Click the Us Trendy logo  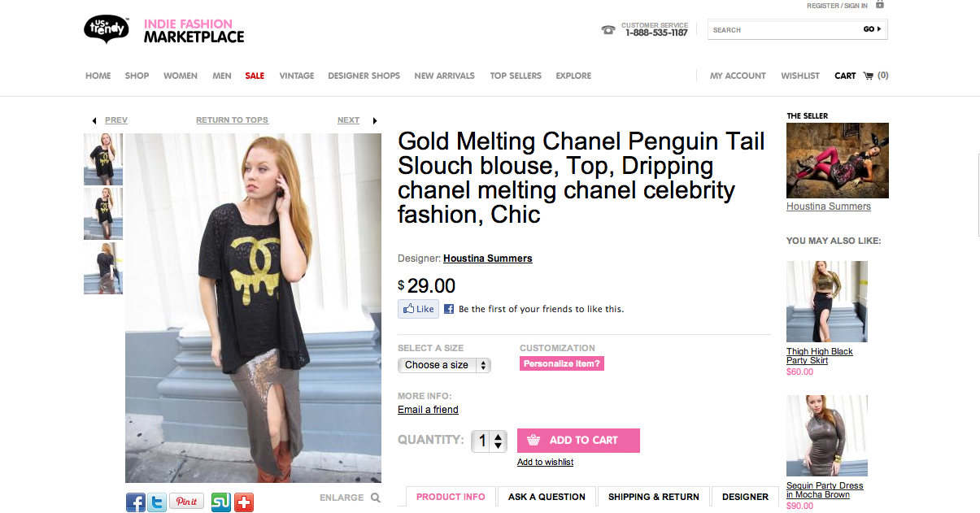(x=107, y=30)
